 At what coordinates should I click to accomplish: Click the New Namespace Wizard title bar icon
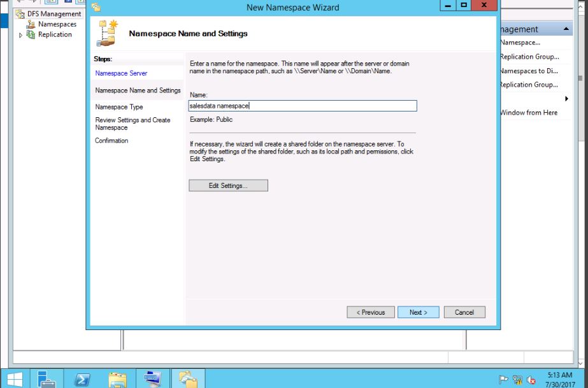coord(96,7)
